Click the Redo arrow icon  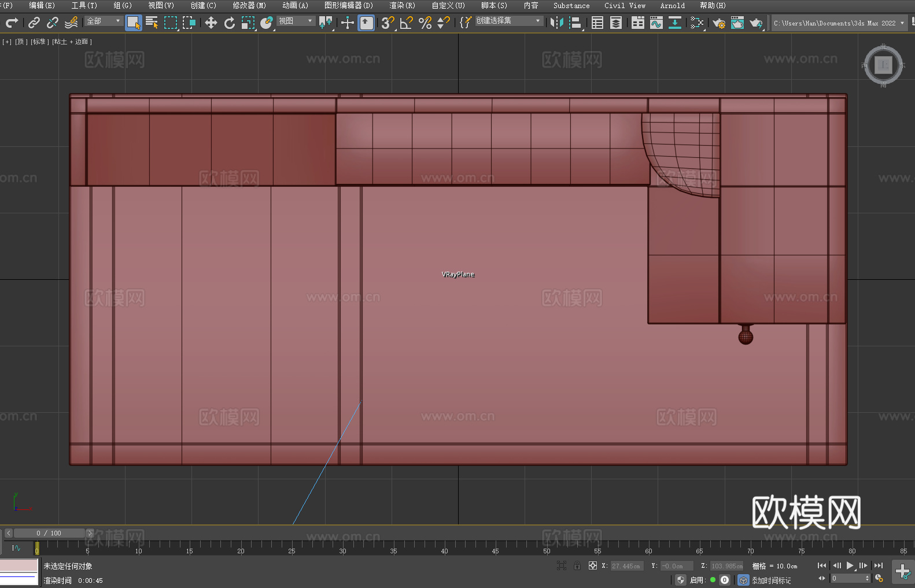[12, 23]
